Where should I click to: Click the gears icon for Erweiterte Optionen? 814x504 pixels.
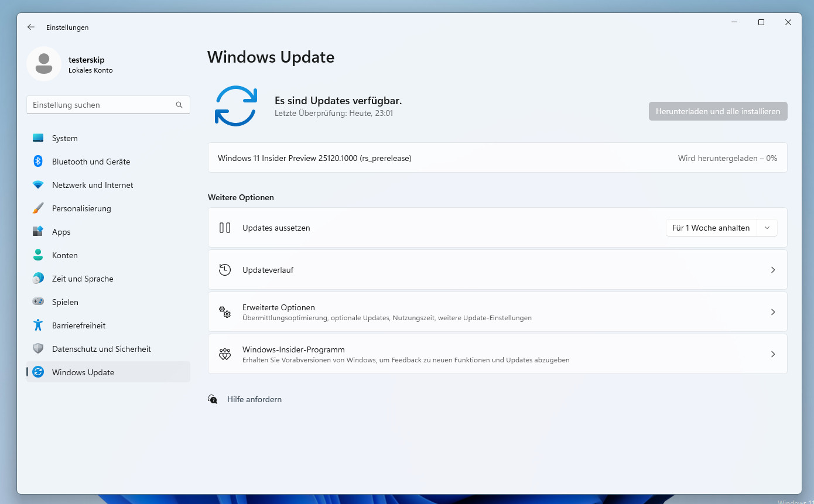pos(225,312)
